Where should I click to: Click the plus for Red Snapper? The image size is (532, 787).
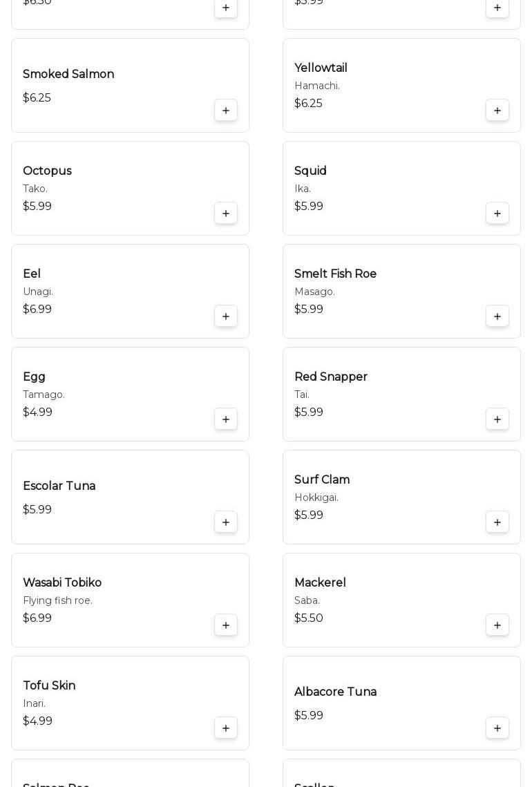(497, 419)
